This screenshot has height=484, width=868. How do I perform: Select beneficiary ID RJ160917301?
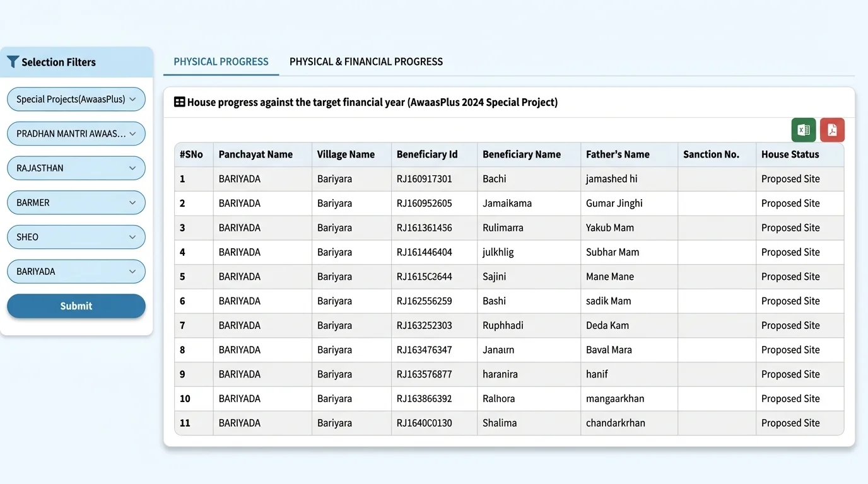(x=425, y=179)
